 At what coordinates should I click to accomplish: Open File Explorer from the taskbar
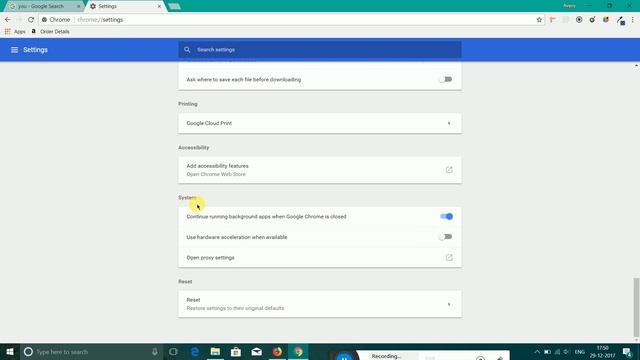(216, 352)
